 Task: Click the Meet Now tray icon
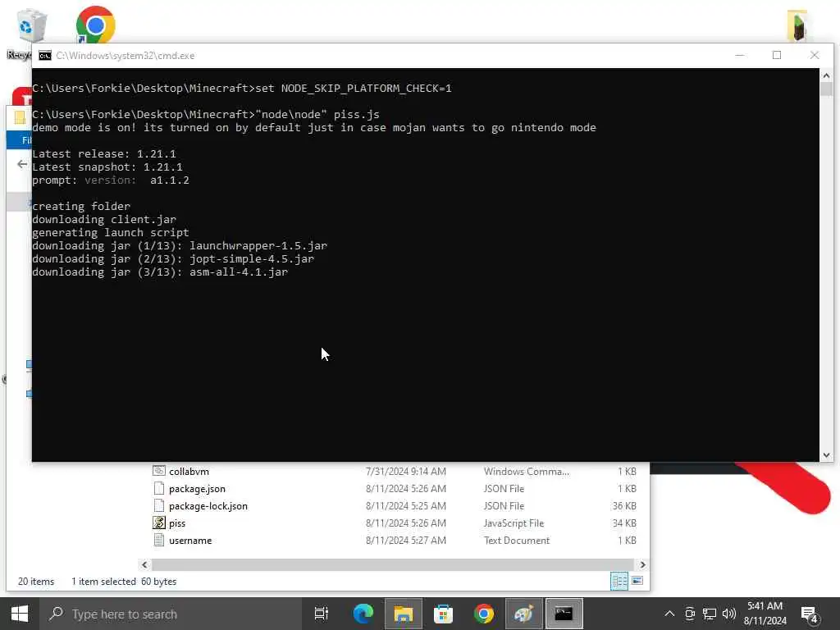(690, 614)
